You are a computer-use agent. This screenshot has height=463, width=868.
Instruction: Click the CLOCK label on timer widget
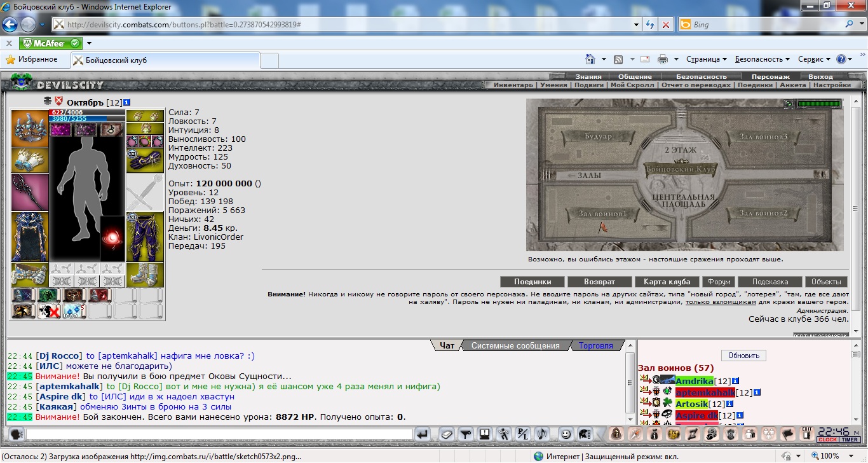click(827, 439)
